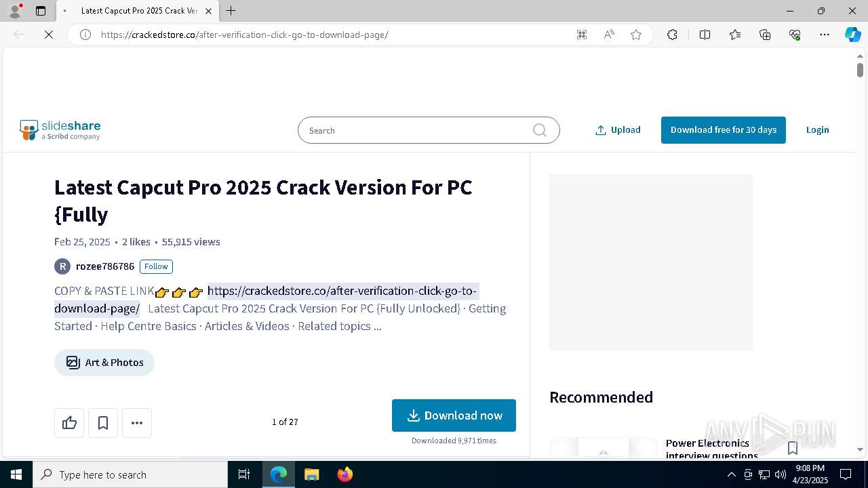The height and width of the screenshot is (488, 868).
Task: Click Download free for 30 days
Action: (x=723, y=130)
